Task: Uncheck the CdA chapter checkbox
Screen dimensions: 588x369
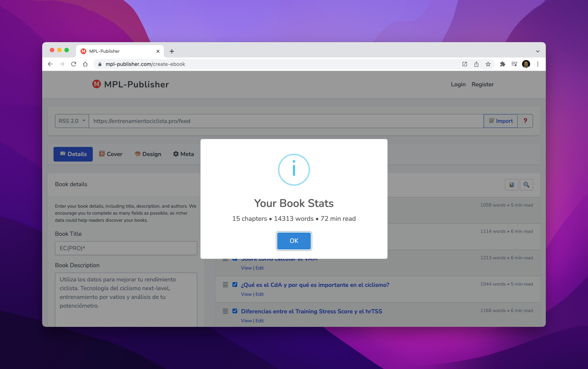Action: tap(235, 285)
